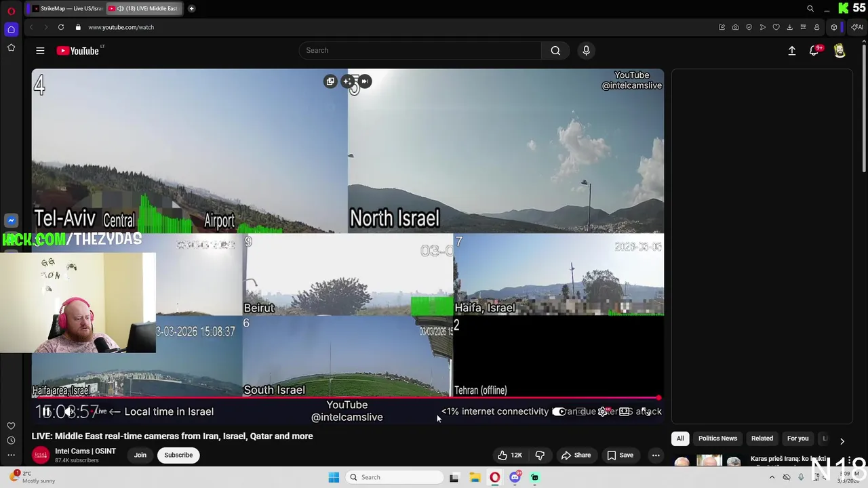Toggle the autoplay switch in player
868x488 pixels.
[x=559, y=411]
